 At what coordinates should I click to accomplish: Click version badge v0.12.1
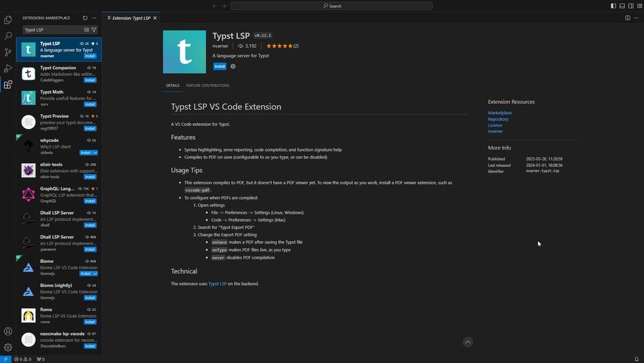coord(263,35)
